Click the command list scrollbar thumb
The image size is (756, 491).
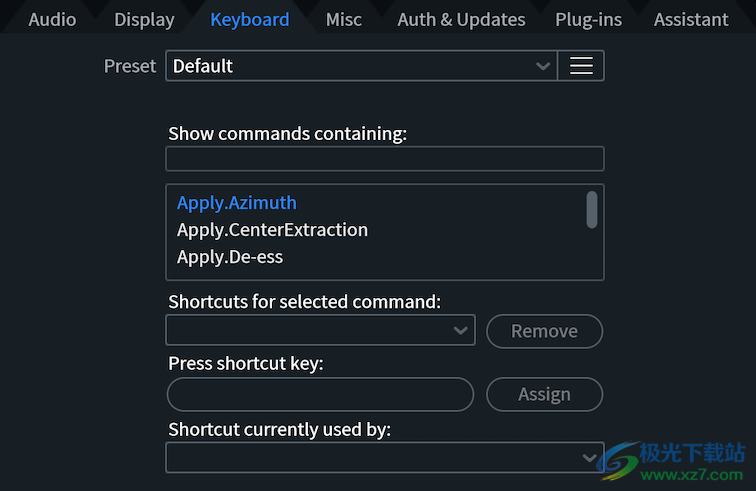592,210
